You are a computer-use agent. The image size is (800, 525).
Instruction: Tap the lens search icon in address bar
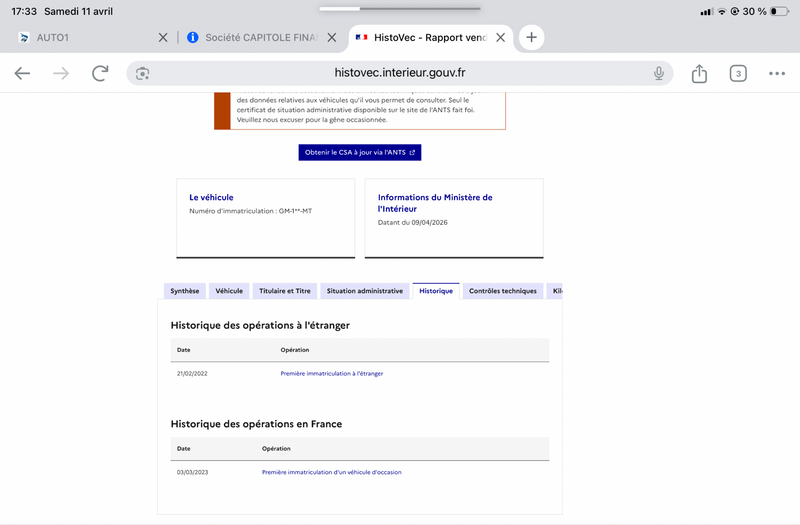(142, 73)
